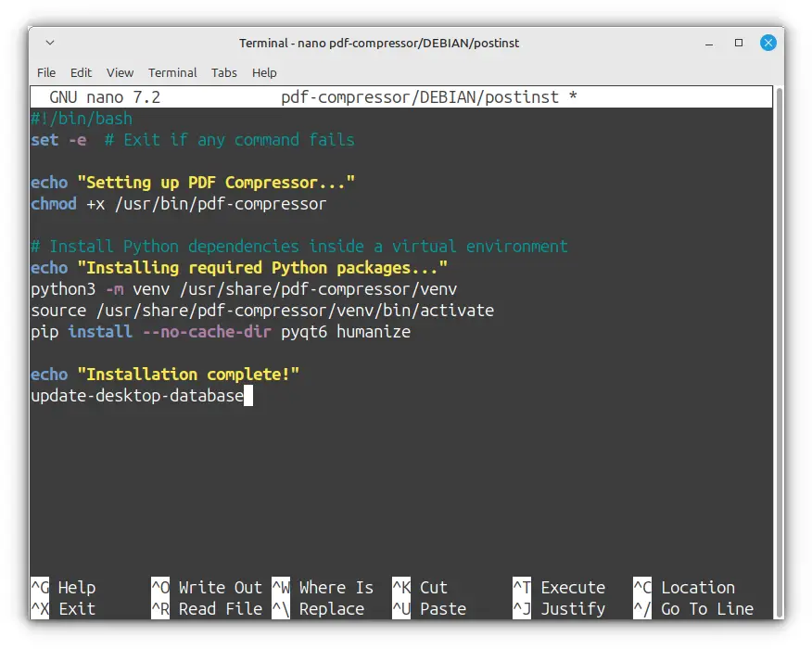Click the ^O Write Out shortcut label
812x649 pixels.
click(x=208, y=588)
